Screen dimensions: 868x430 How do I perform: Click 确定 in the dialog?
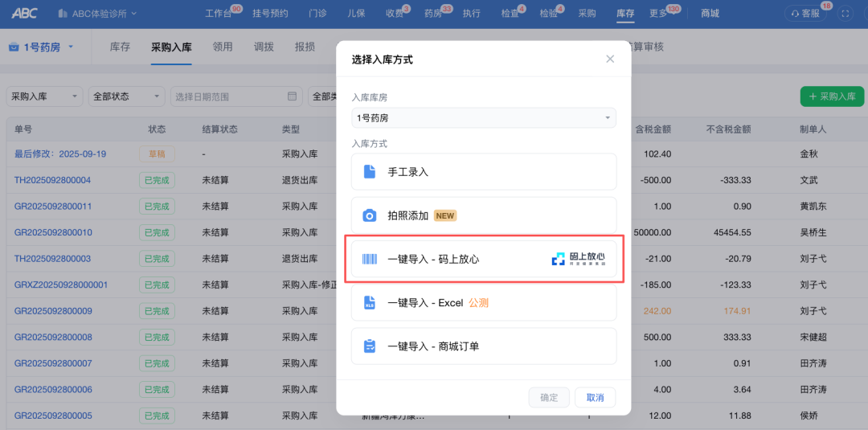point(549,397)
